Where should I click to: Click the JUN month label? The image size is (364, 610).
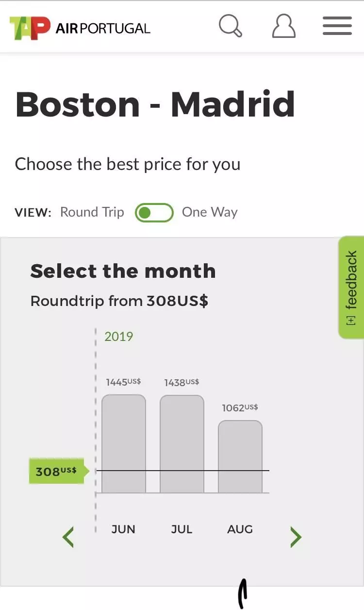[123, 529]
